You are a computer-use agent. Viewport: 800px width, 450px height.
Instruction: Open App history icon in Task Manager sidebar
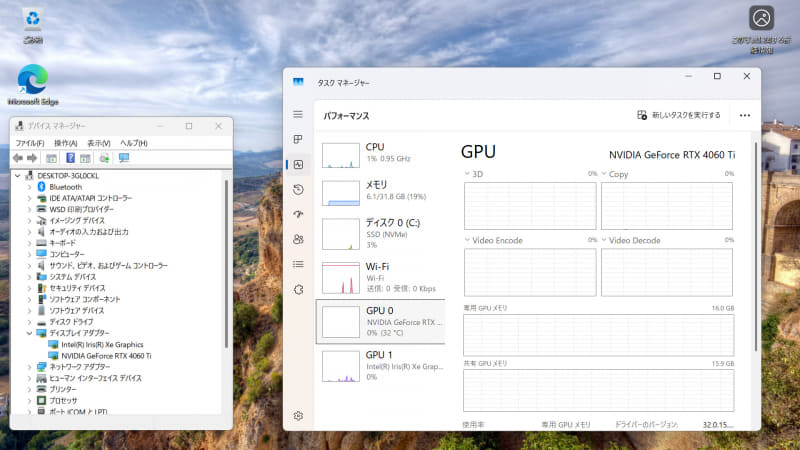[x=298, y=189]
